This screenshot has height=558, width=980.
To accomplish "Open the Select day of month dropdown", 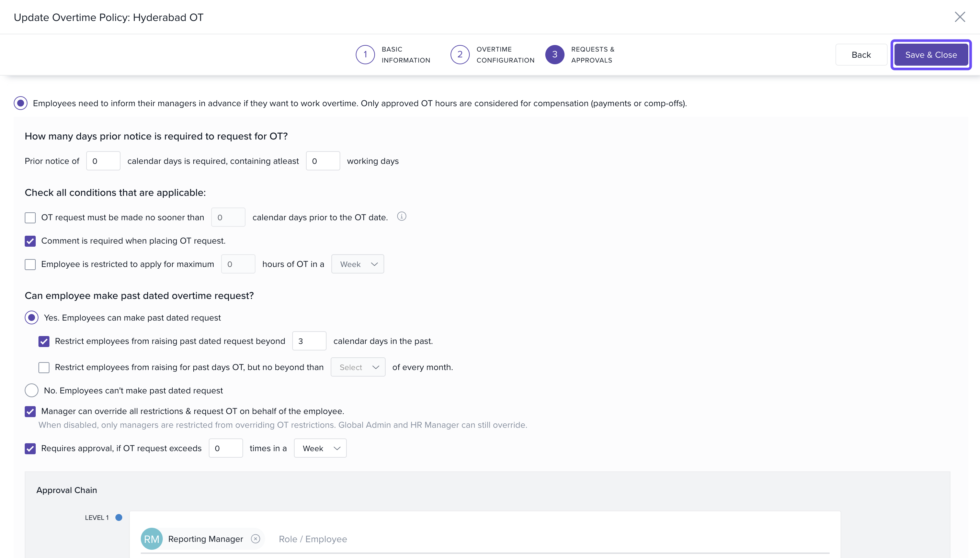I will coord(358,368).
